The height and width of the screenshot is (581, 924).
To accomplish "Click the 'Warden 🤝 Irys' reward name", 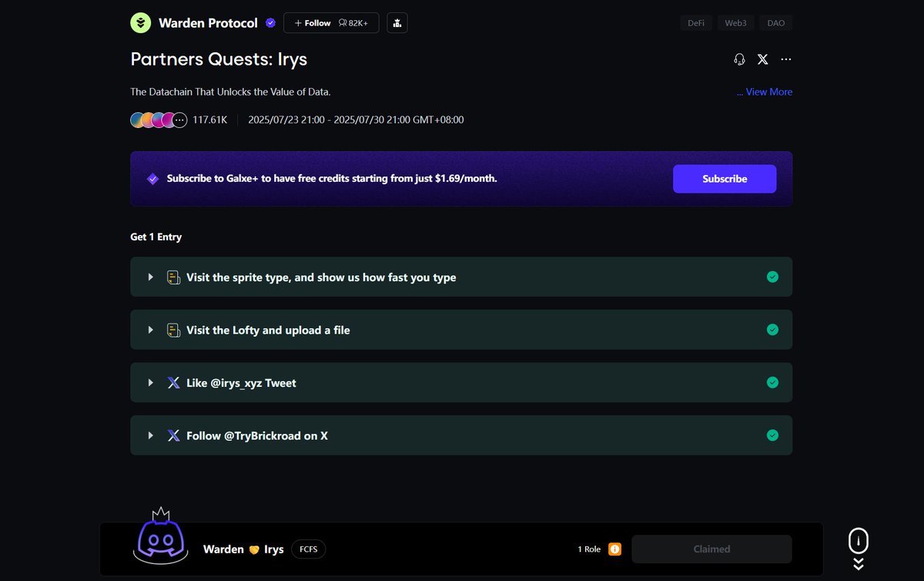I will point(243,549).
